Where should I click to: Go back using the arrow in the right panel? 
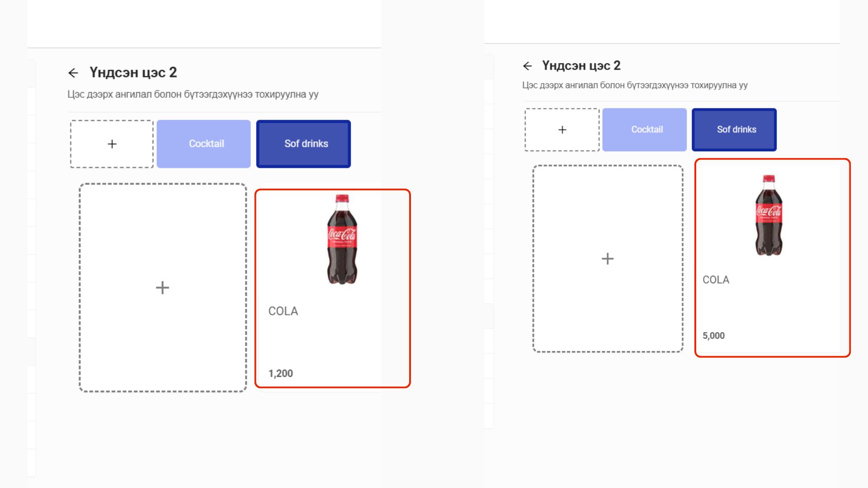(527, 66)
